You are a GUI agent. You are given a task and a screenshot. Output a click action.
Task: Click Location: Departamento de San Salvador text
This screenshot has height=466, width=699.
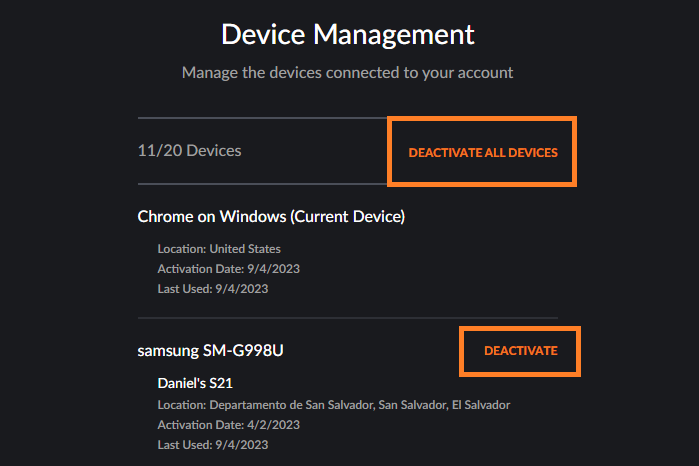point(334,405)
